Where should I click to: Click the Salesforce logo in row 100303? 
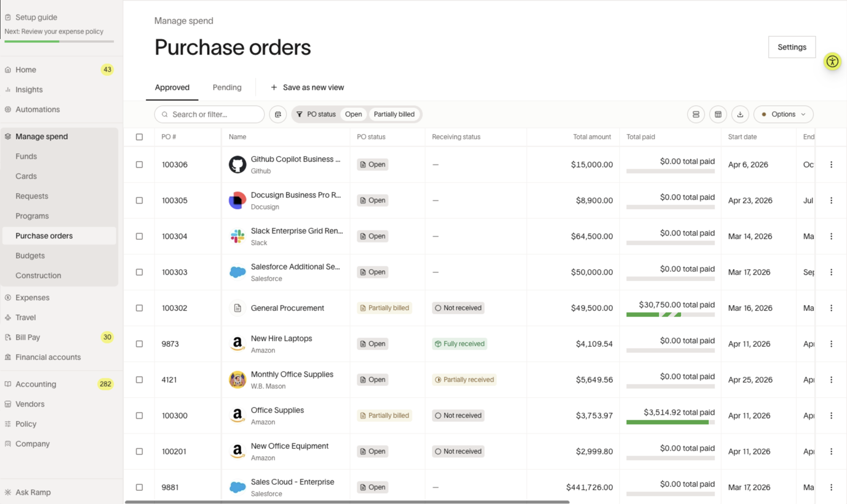tap(238, 272)
